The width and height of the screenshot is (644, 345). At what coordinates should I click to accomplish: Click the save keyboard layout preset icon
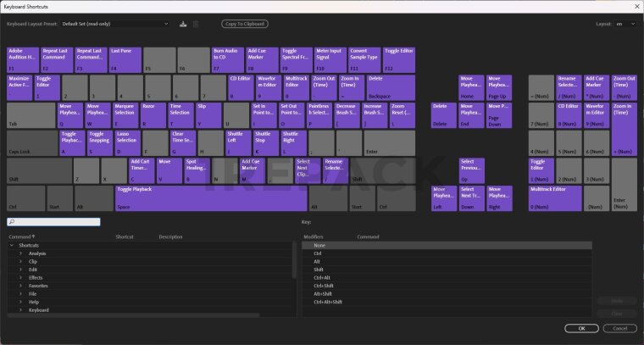tap(184, 24)
